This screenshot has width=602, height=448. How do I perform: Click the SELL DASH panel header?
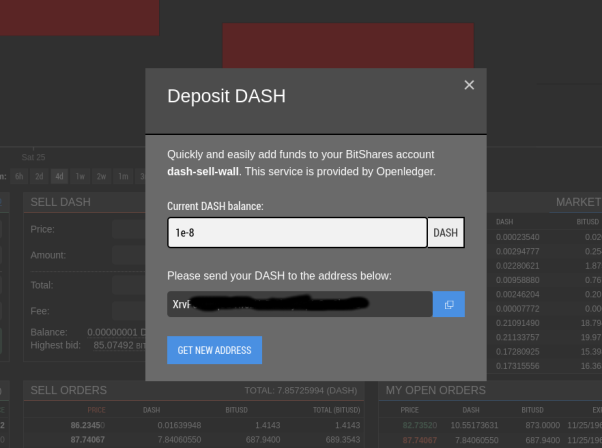tap(60, 202)
